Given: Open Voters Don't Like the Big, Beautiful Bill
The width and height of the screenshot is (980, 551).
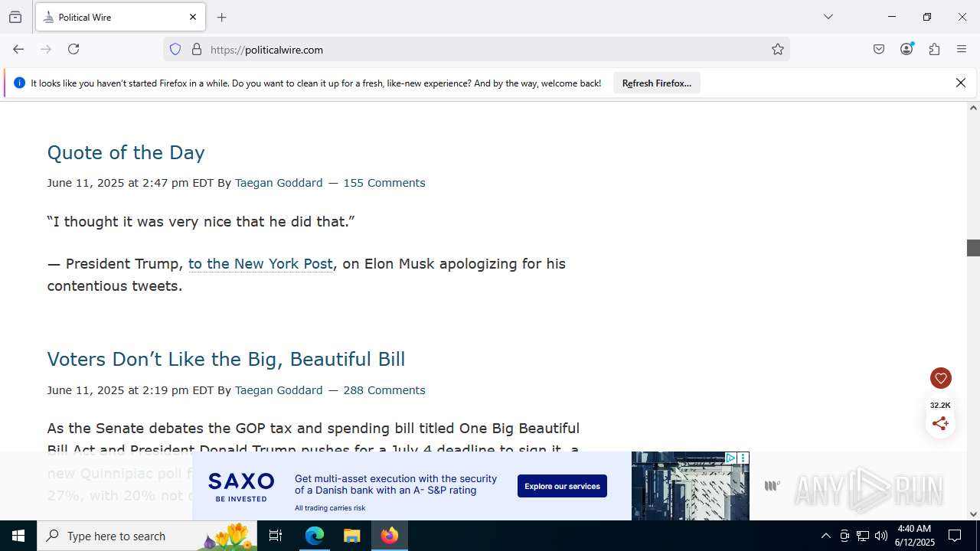Looking at the screenshot, I should [x=226, y=359].
